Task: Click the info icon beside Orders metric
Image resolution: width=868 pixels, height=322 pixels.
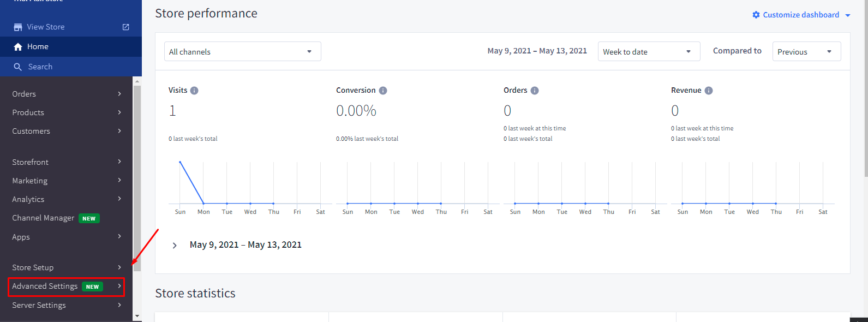Action: pos(535,91)
